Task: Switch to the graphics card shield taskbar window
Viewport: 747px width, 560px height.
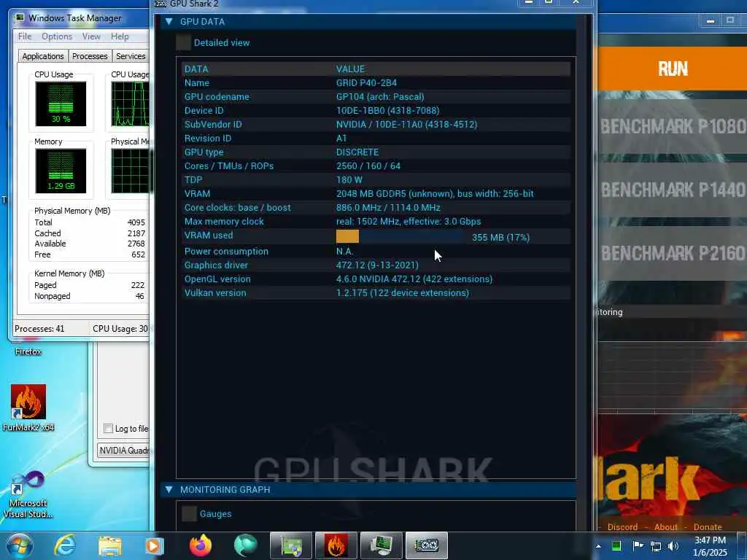Action: click(291, 545)
